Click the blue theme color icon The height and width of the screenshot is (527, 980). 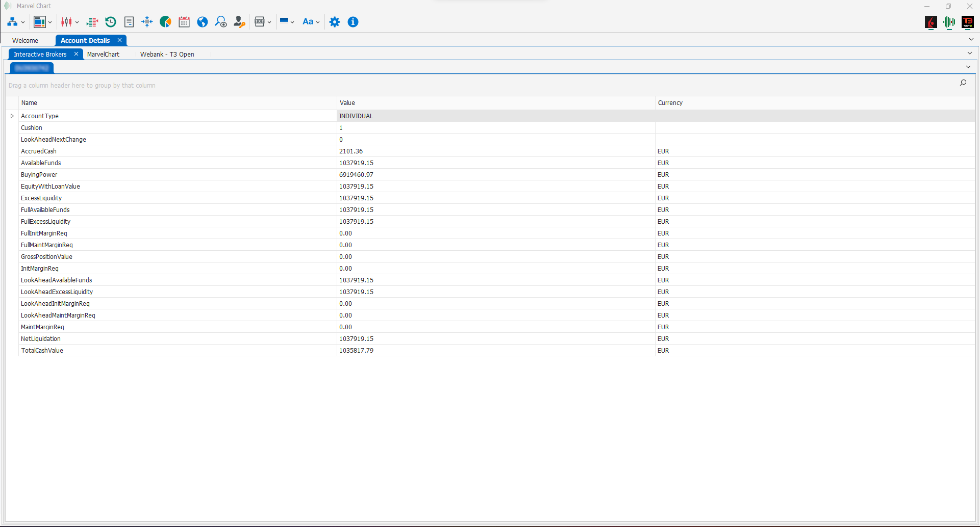tap(284, 21)
